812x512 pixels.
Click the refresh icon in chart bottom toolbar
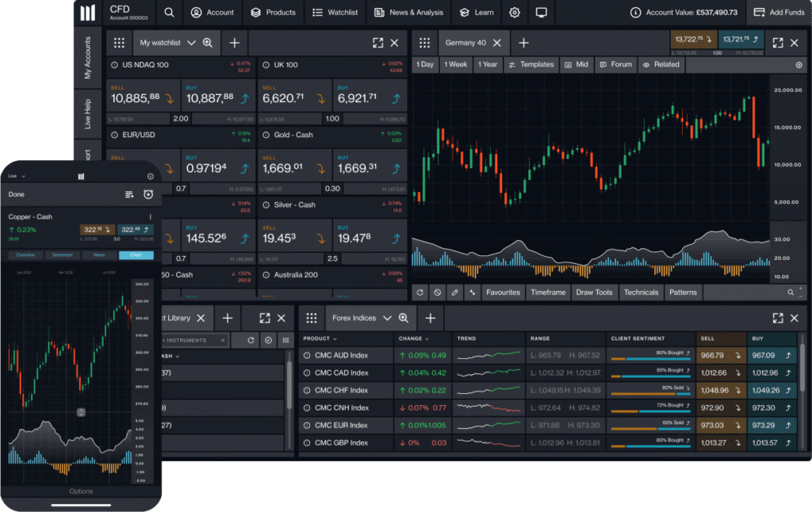(420, 292)
